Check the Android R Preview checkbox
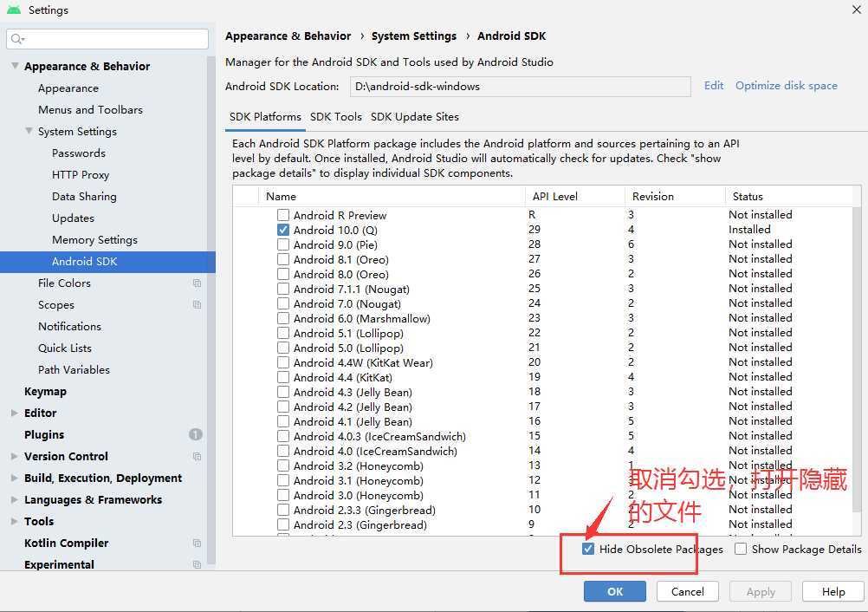 283,215
